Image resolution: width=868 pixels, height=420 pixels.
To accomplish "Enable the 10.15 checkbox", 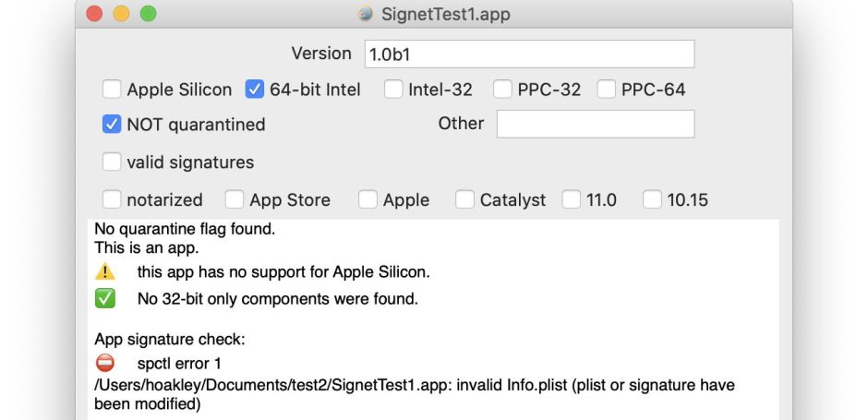I will [x=653, y=199].
